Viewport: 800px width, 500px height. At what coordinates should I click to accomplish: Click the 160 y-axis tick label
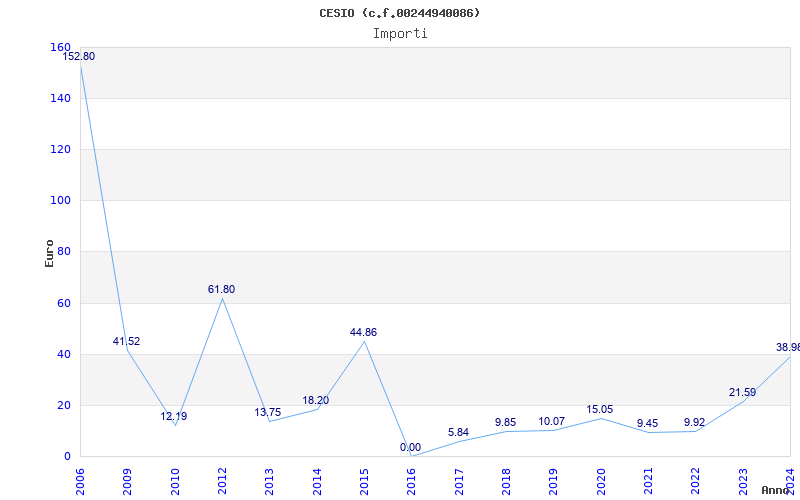tap(60, 47)
